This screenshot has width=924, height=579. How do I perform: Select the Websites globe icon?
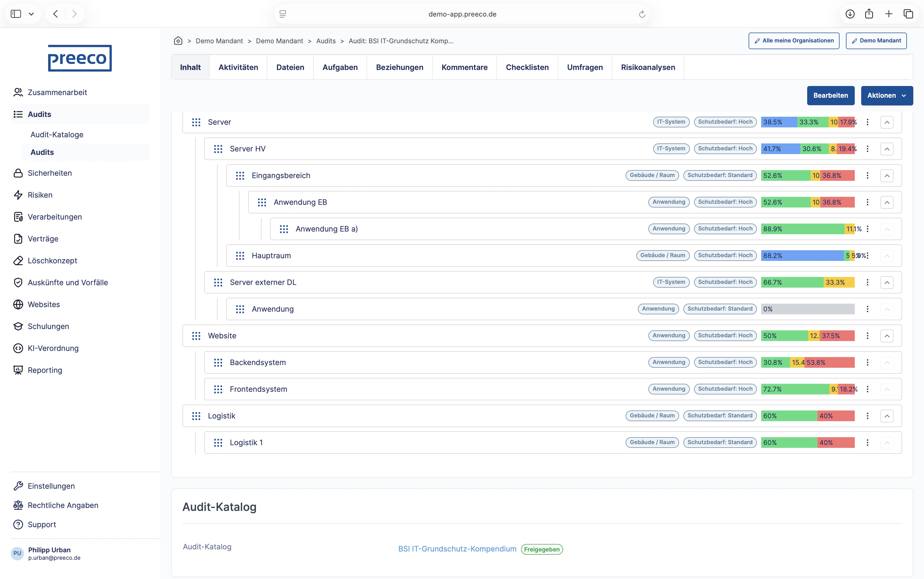[x=18, y=304]
